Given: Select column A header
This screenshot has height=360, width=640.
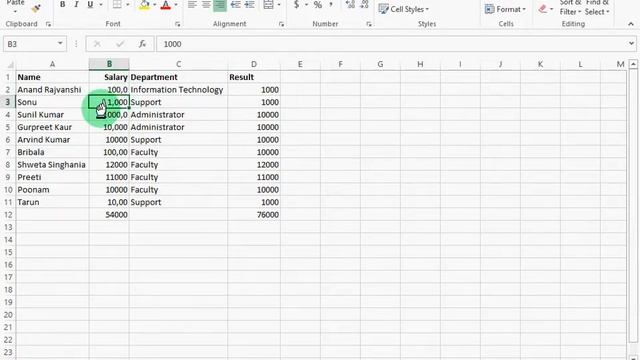Looking at the screenshot, I should (52, 64).
